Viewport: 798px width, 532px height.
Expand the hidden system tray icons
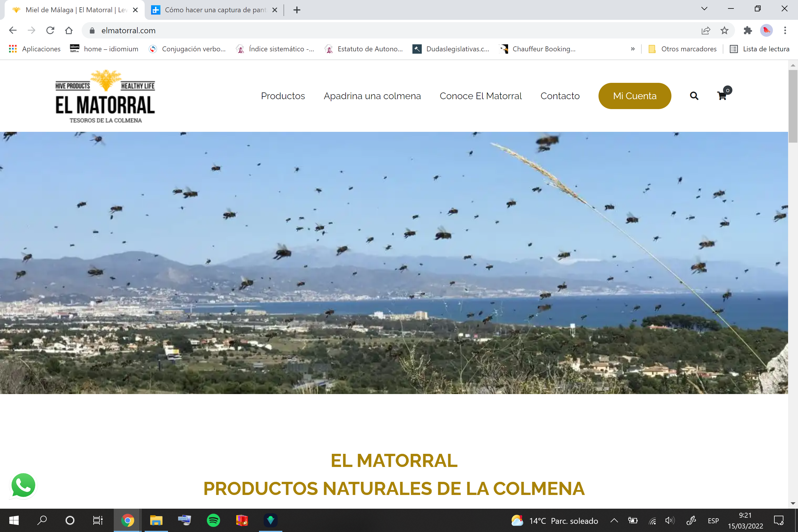614,520
